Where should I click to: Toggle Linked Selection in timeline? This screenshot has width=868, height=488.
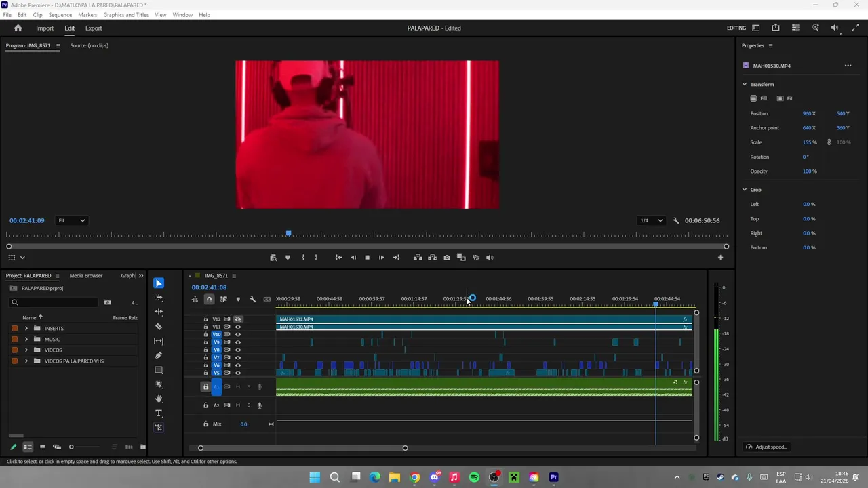point(223,299)
